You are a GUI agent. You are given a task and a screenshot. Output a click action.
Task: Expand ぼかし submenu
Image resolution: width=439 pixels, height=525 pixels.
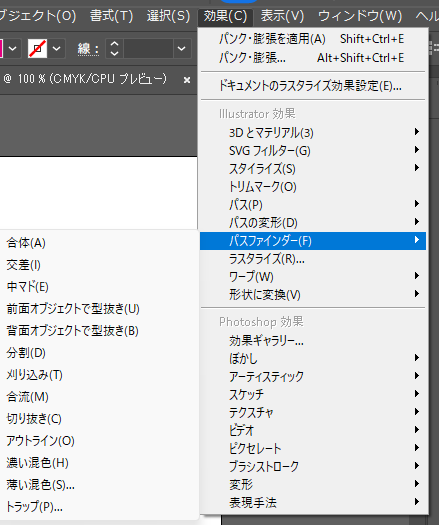pos(313,359)
